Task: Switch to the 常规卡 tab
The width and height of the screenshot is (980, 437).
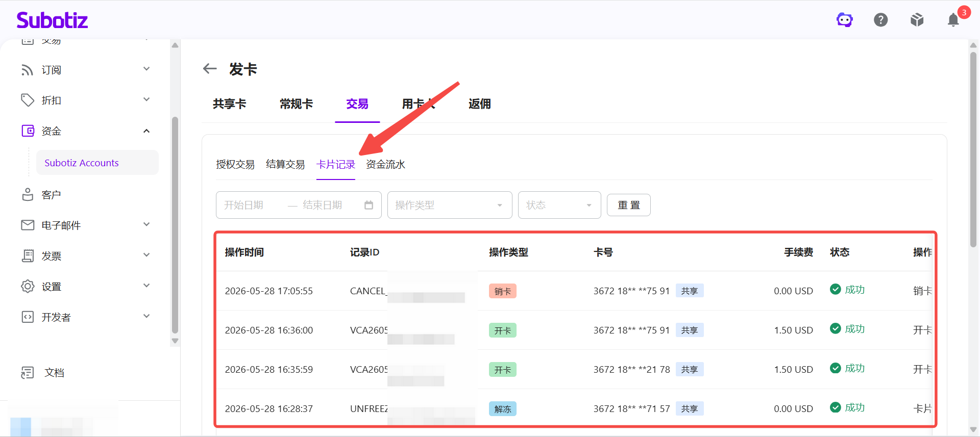Action: pyautogui.click(x=297, y=104)
